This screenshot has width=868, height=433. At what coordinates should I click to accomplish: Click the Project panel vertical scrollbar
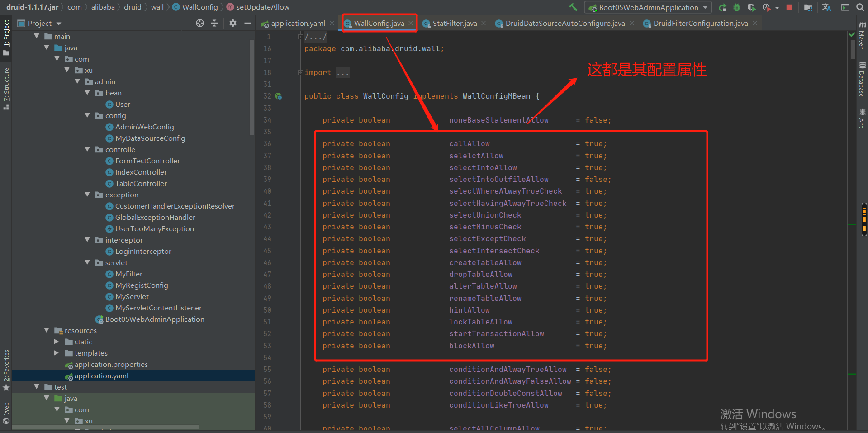[x=252, y=87]
